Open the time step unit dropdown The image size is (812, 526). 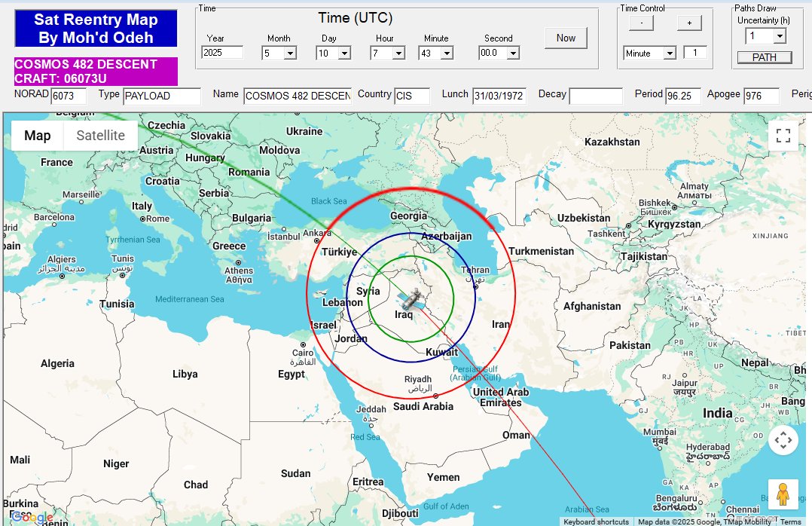(669, 53)
